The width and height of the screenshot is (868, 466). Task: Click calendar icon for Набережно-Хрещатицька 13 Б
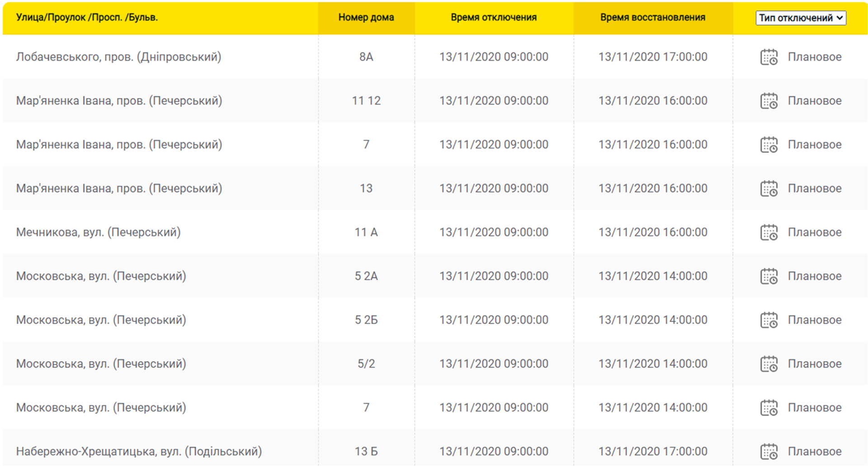pyautogui.click(x=769, y=452)
